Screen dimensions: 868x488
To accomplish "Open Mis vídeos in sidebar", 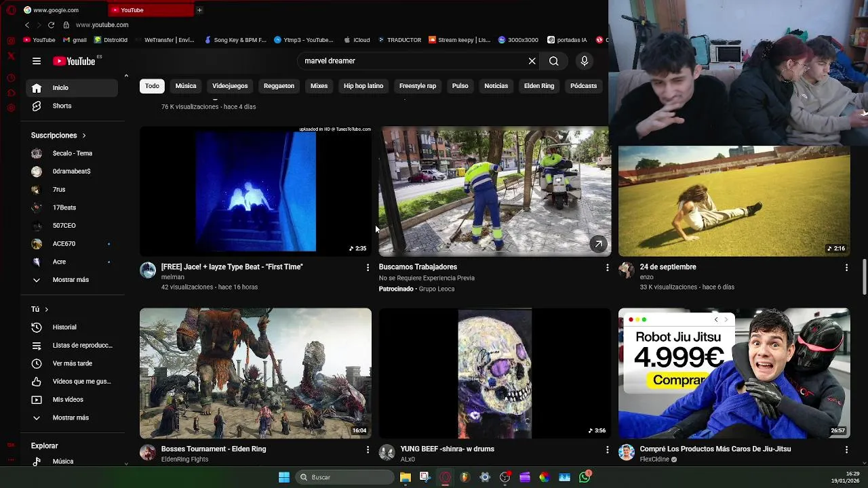I will (x=72, y=400).
